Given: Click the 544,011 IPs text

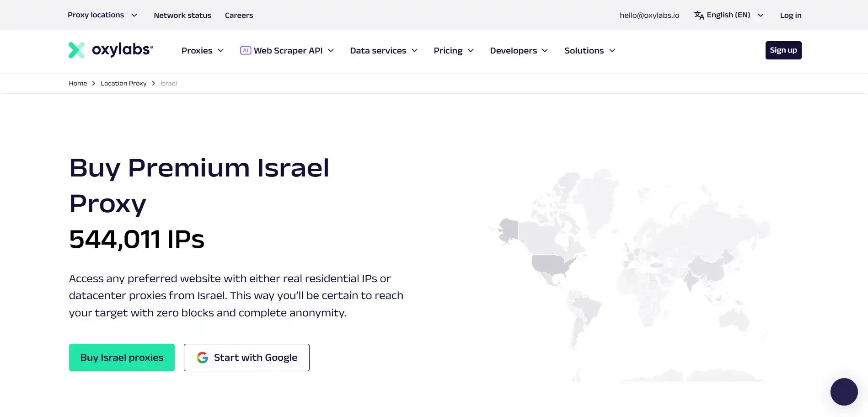Looking at the screenshot, I should [x=137, y=239].
